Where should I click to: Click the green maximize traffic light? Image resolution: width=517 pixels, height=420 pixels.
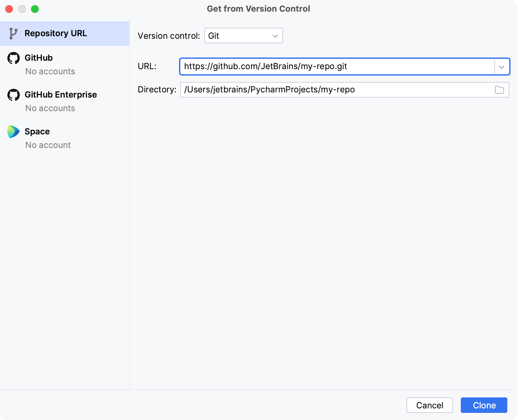(35, 9)
